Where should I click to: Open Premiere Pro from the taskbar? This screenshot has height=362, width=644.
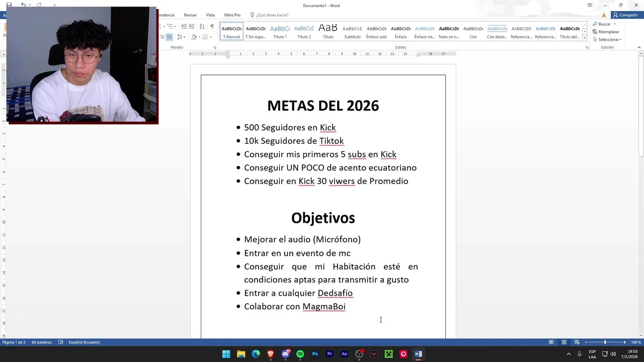(330, 354)
